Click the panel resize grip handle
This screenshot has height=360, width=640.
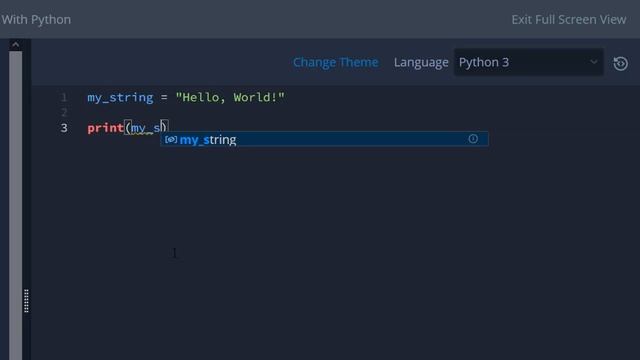coord(27,301)
